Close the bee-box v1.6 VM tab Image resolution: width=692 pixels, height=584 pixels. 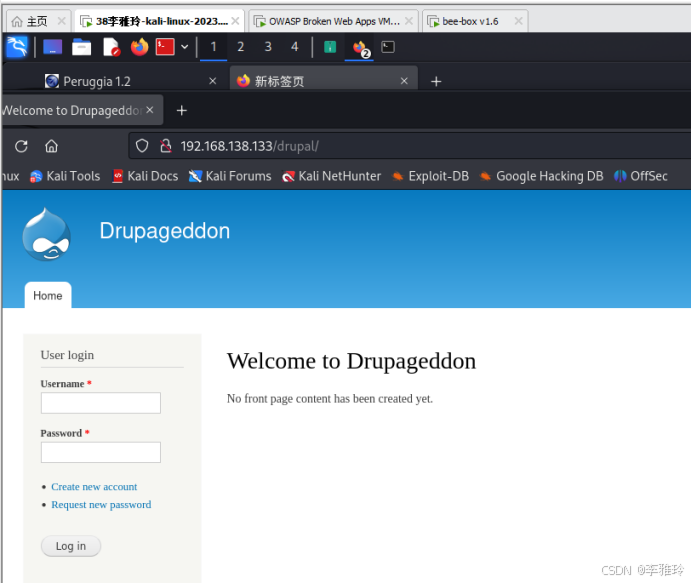[519, 21]
